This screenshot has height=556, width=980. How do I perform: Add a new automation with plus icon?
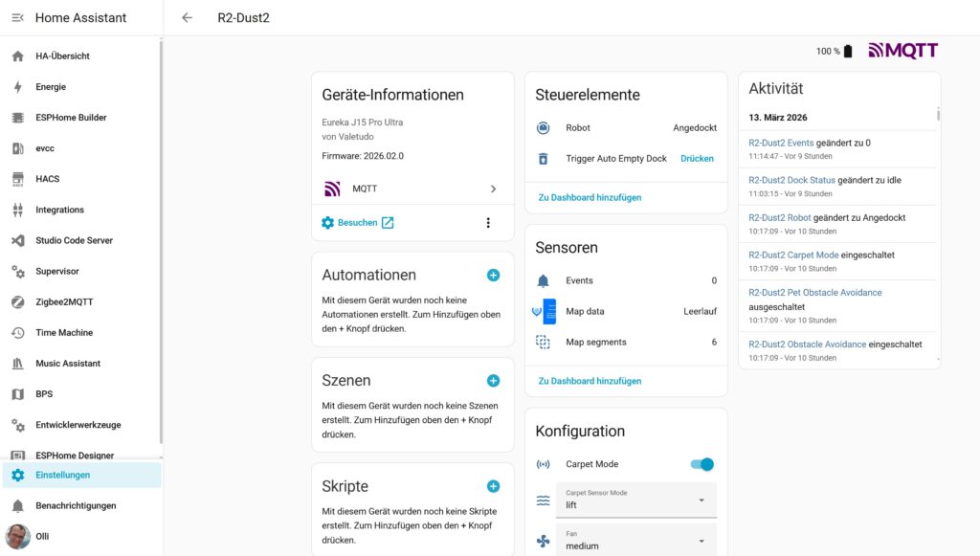coord(493,275)
